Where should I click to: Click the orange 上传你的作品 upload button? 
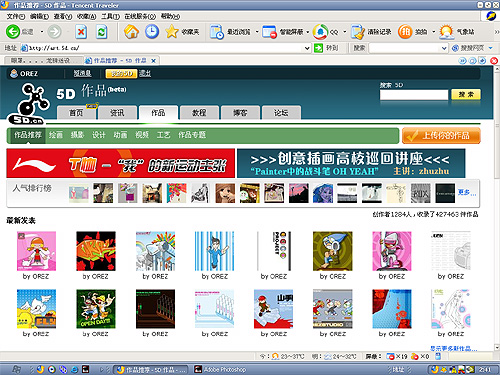(x=441, y=135)
